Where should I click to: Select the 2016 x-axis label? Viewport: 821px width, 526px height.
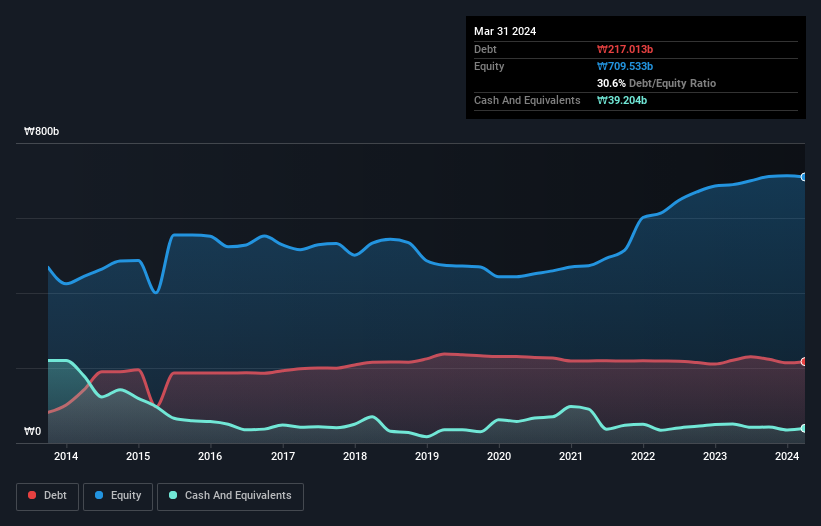tap(210, 456)
